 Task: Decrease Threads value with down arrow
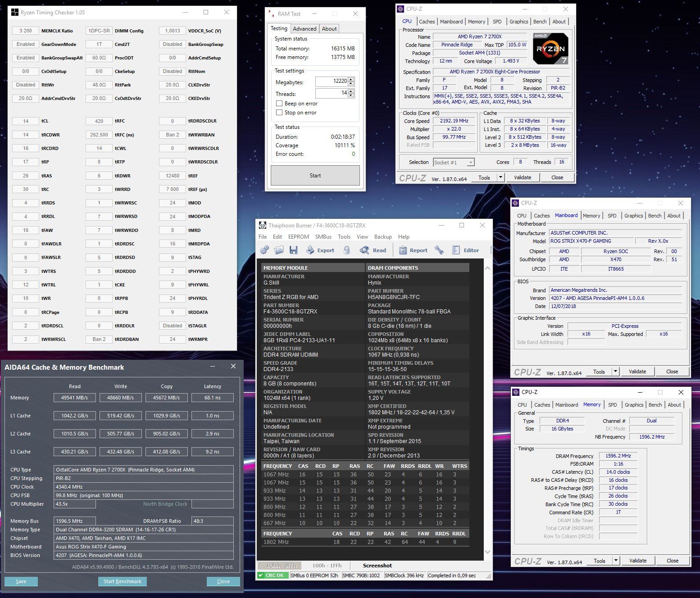tap(351, 95)
